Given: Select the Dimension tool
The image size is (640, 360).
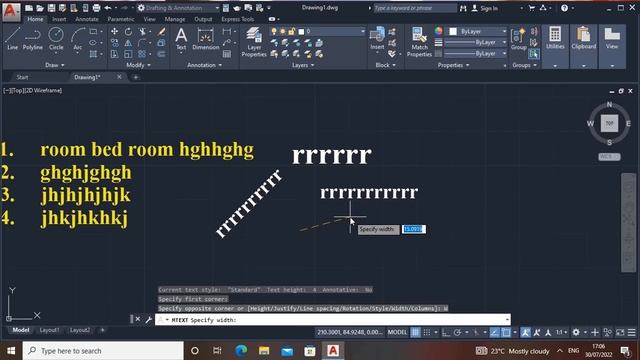Looking at the screenshot, I should [205, 39].
